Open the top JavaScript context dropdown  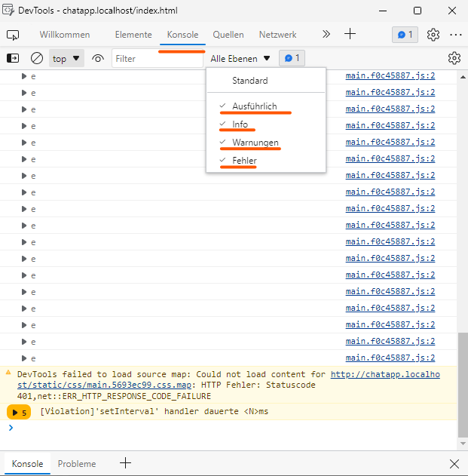(66, 58)
